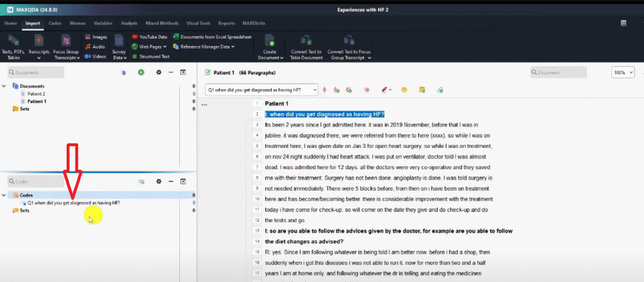Open the Reports tab
Viewport: 644px width, 282px height.
[x=226, y=23]
